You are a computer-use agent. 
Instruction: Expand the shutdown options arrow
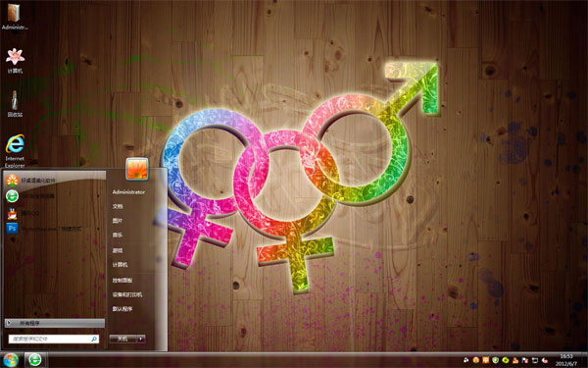[141, 339]
